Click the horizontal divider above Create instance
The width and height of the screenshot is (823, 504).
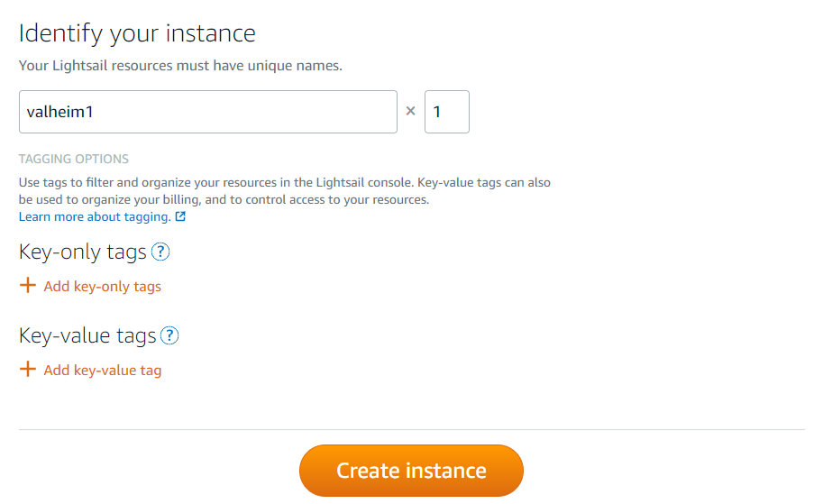coord(411,429)
